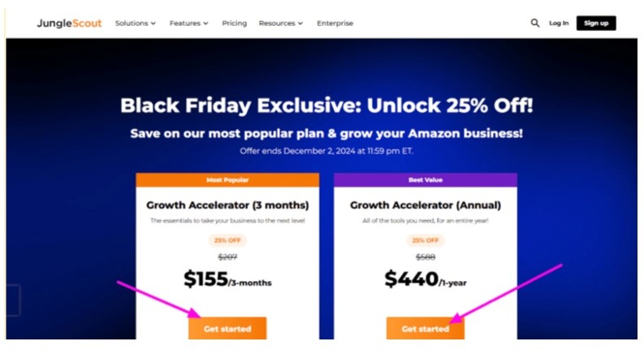Open the Pricing page
The width and height of the screenshot is (644, 350).
pos(234,23)
